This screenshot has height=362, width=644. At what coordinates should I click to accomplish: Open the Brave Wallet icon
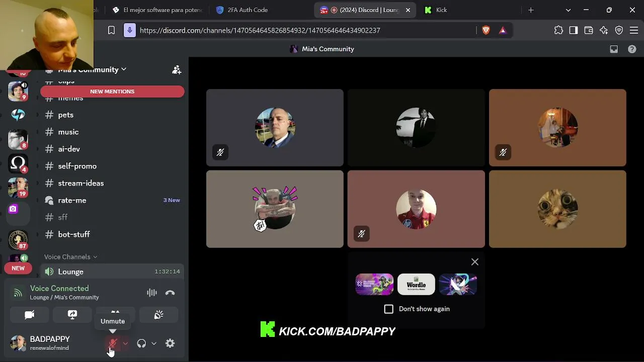pyautogui.click(x=589, y=30)
